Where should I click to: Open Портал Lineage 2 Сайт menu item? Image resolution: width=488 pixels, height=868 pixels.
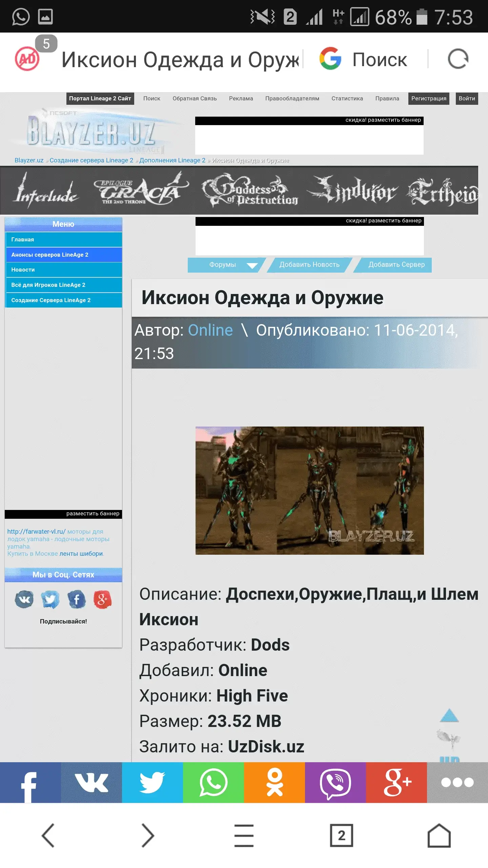[x=100, y=99]
